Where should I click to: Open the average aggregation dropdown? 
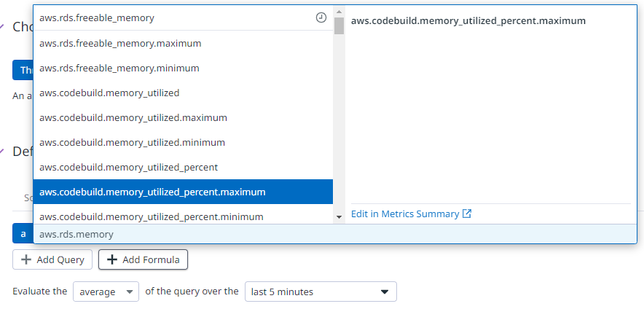pos(106,292)
